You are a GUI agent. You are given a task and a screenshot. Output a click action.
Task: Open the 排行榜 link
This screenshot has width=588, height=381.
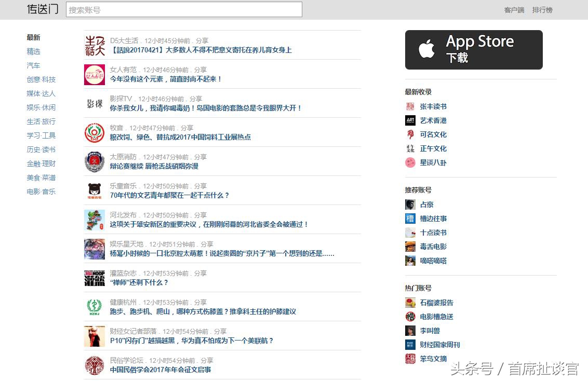543,9
